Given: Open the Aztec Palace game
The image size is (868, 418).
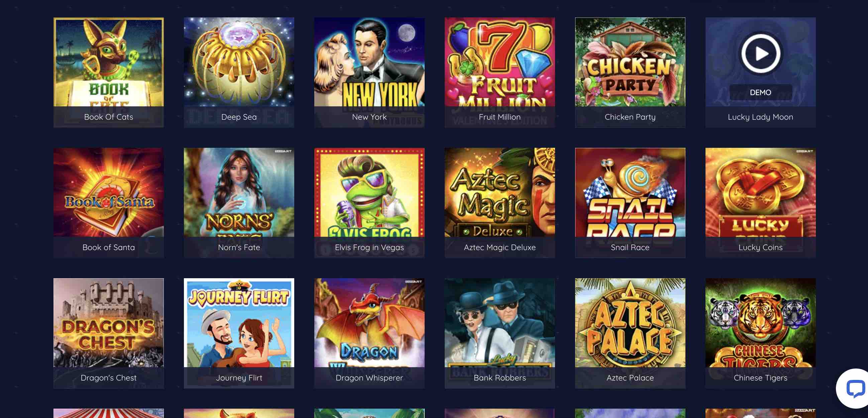Looking at the screenshot, I should click(630, 333).
